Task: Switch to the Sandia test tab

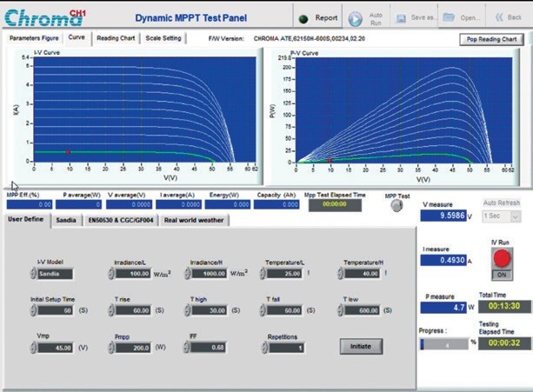Action: point(66,220)
